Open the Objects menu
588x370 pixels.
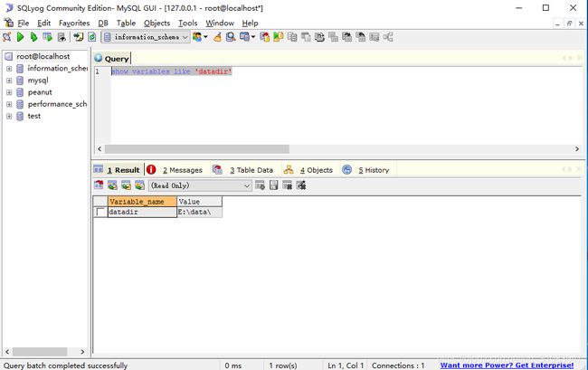click(x=156, y=24)
